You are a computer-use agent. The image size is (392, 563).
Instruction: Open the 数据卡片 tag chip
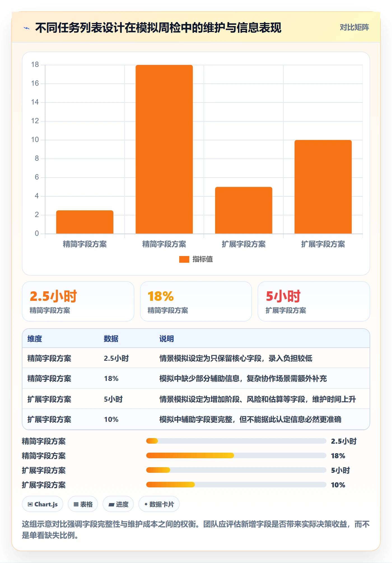(x=159, y=504)
